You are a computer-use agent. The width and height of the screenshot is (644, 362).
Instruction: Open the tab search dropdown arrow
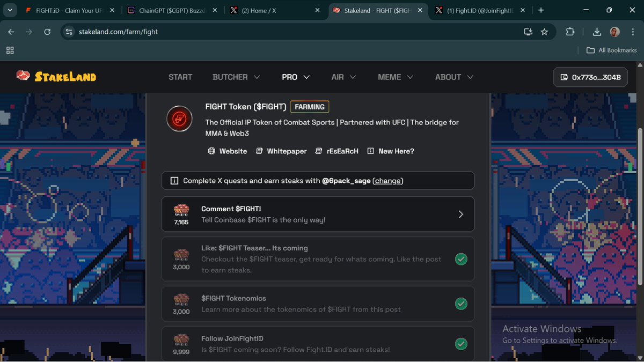pos(10,10)
